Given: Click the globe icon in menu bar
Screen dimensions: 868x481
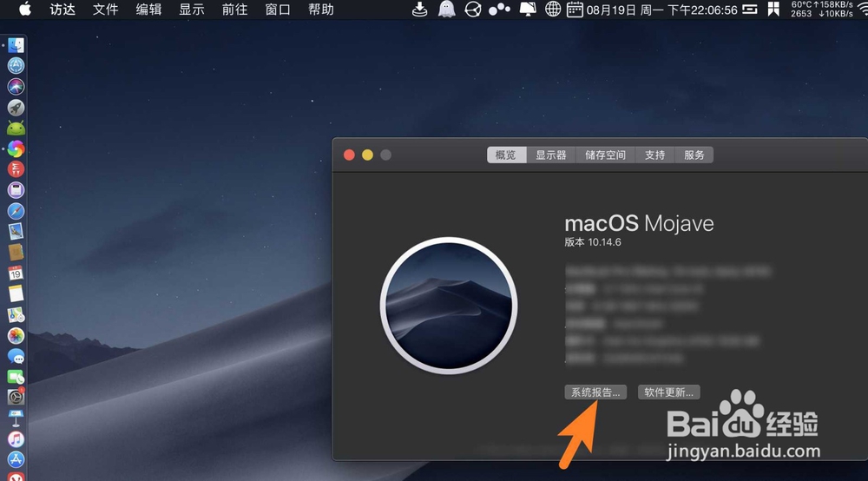Looking at the screenshot, I should (552, 10).
